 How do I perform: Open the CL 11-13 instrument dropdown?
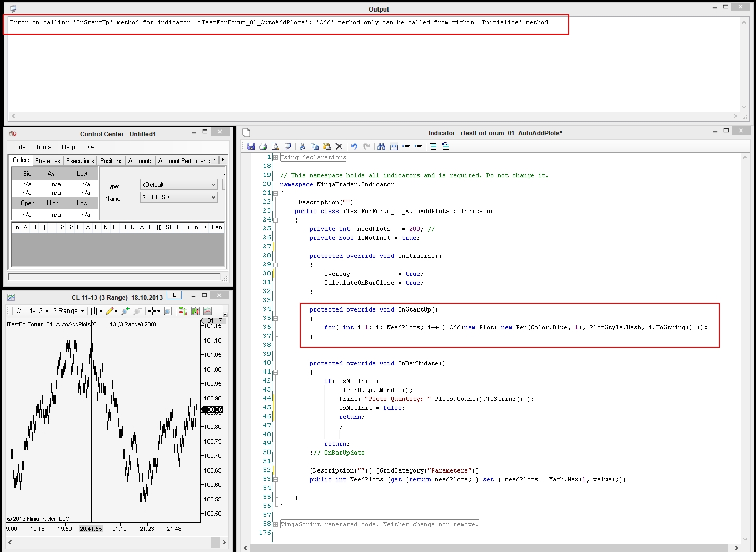[32, 311]
